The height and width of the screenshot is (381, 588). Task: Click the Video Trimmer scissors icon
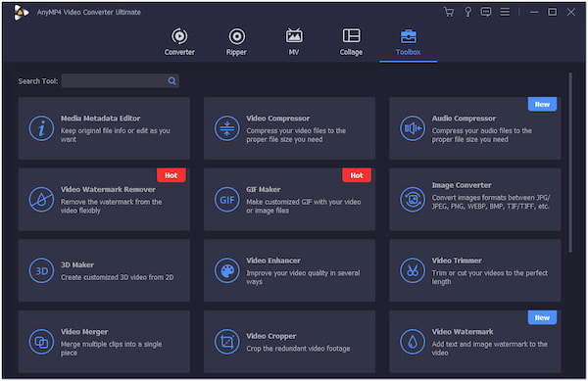point(413,270)
